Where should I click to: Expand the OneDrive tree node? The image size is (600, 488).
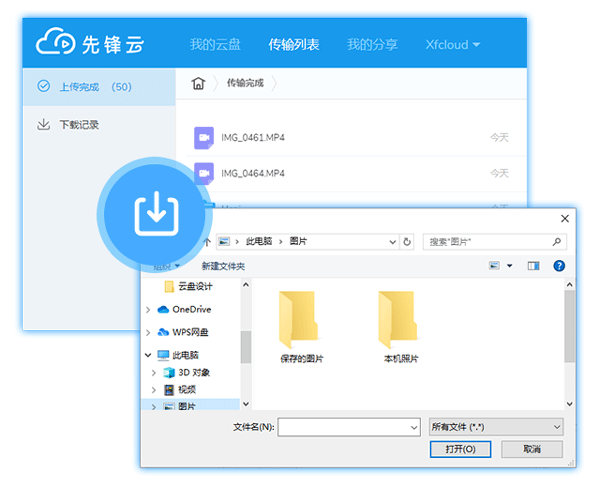pyautogui.click(x=149, y=310)
